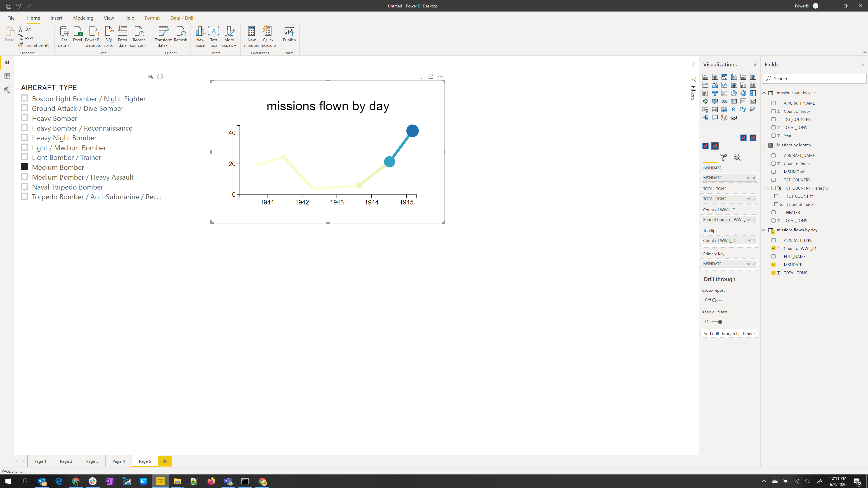Open the Analytics magnifier tab in Visualizations
This screenshot has height=488, width=868.
[737, 157]
